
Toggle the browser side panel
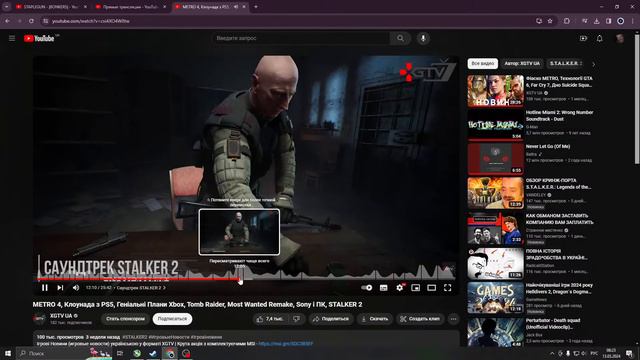pos(608,21)
